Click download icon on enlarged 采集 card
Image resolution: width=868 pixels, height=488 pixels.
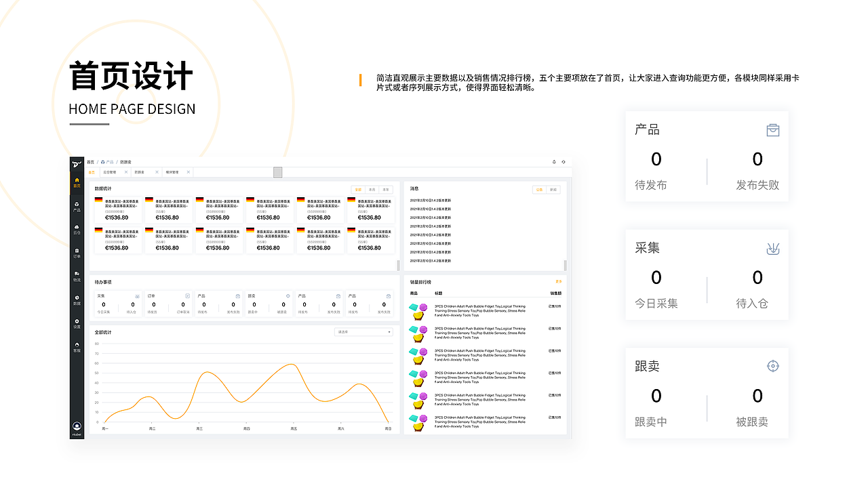[772, 248]
